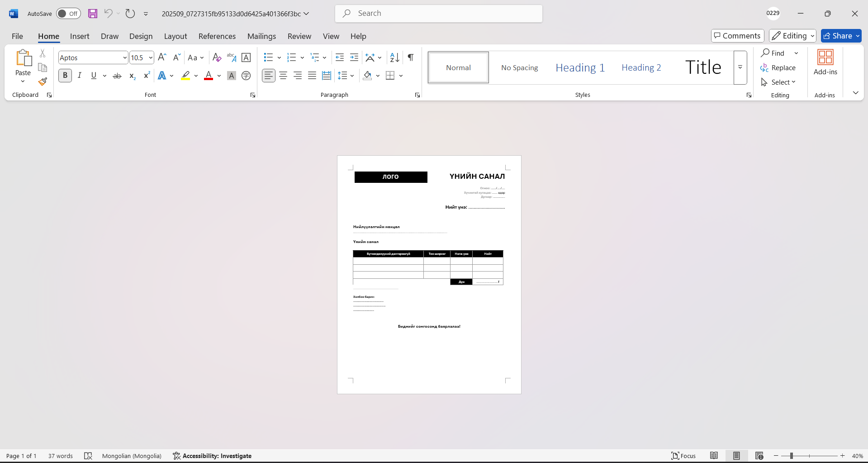Apply the No Spacing style
The image size is (868, 463).
[x=519, y=67]
